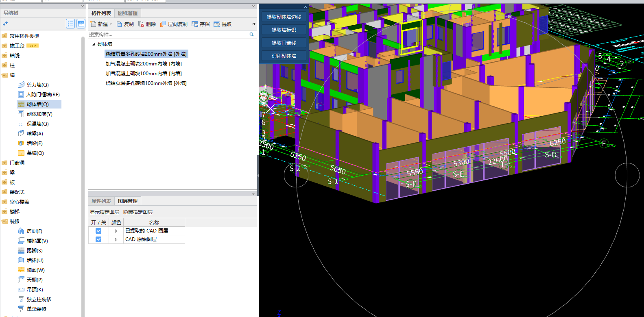
Task: Close the 导航树 navigation panel
Action: (x=83, y=7)
